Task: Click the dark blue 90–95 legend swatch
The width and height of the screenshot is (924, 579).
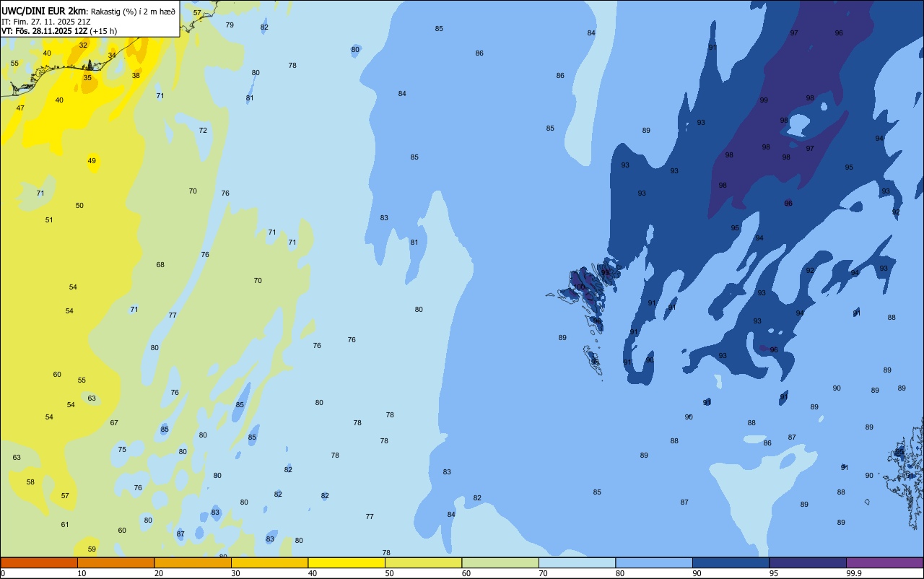Action: (731, 562)
